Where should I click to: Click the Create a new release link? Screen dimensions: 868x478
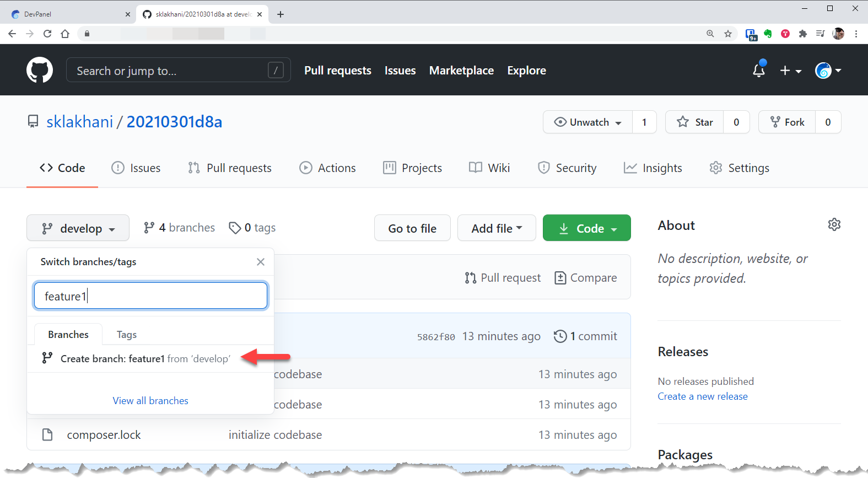click(703, 396)
